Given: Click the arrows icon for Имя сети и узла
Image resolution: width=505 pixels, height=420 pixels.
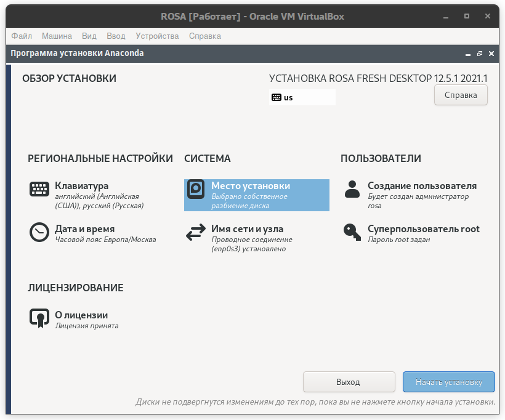Looking at the screenshot, I should (196, 232).
